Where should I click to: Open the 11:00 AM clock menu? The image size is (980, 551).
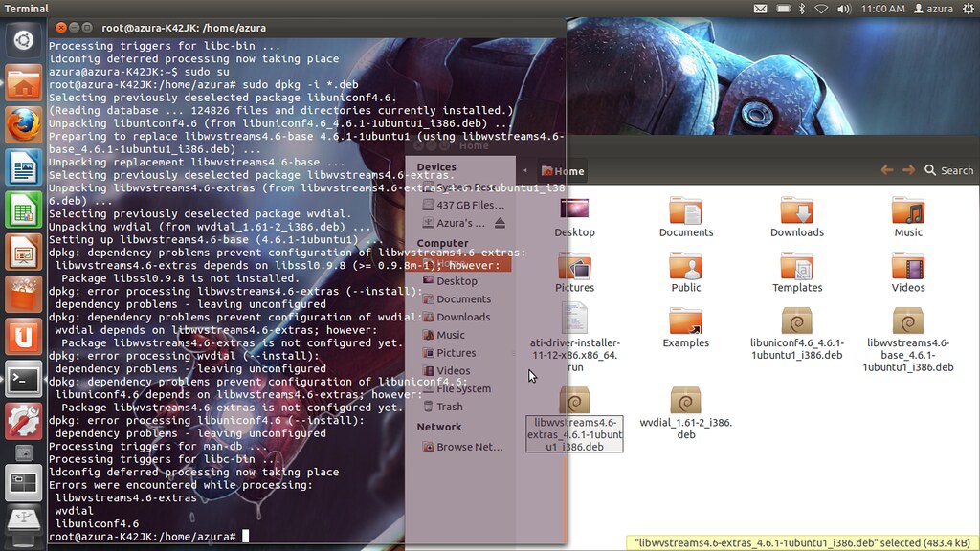coord(882,9)
